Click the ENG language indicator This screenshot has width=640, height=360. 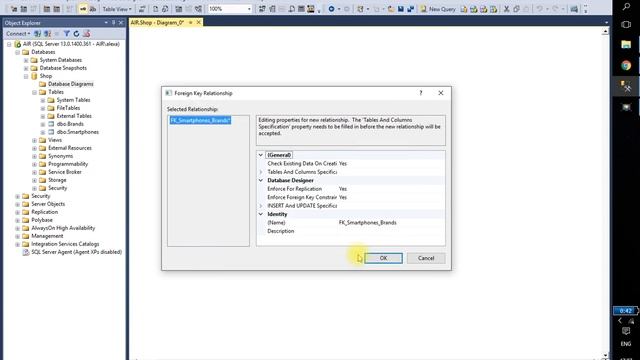click(x=626, y=344)
